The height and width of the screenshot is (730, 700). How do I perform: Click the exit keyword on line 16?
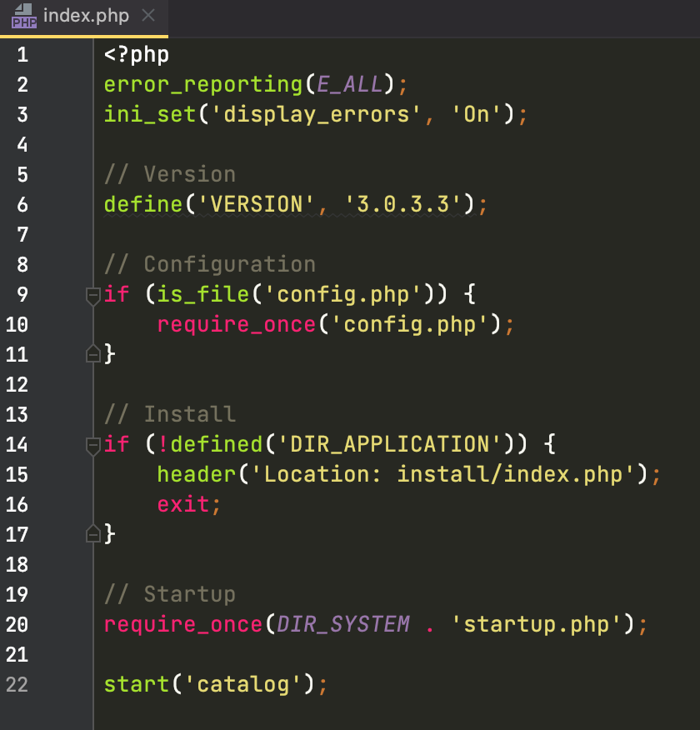click(x=177, y=505)
